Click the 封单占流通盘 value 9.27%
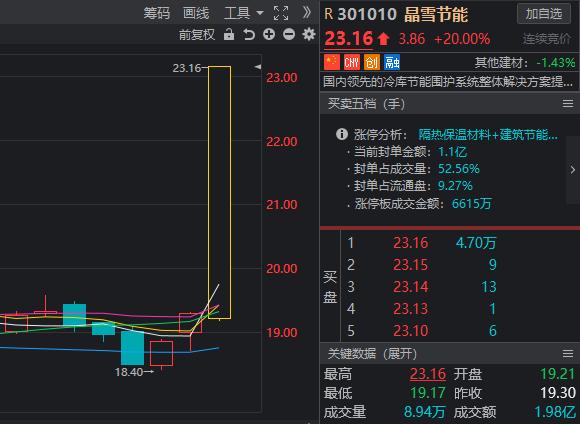This screenshot has height=424, width=580. (x=455, y=186)
